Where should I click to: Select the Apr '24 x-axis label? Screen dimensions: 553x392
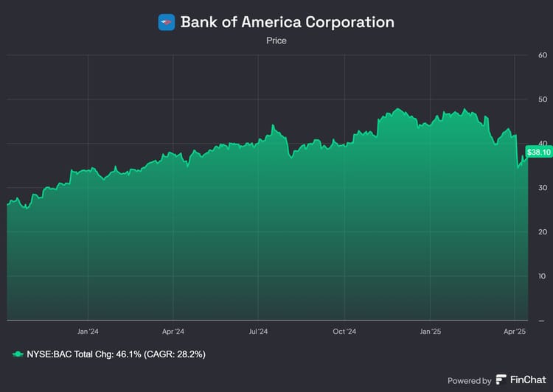tap(173, 332)
